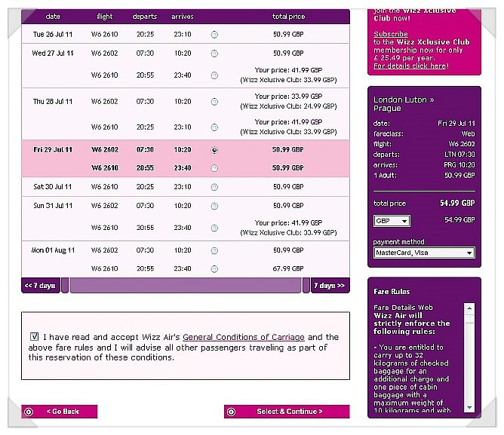504x435 pixels.
Task: Click total price 54.99 GBP in summary
Action: tap(457, 203)
